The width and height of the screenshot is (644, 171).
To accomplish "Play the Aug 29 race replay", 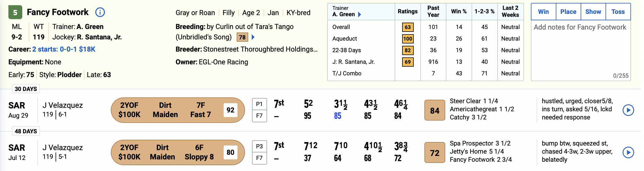I will coord(628,110).
